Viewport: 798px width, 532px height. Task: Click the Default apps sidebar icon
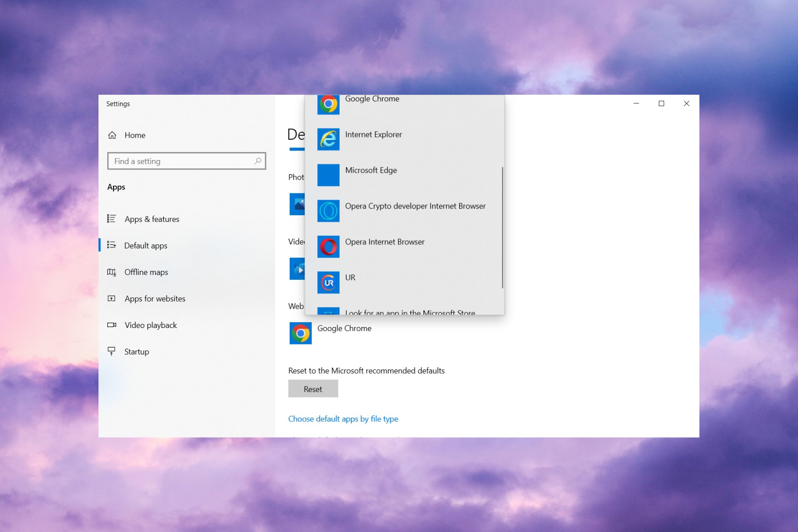[x=111, y=245]
